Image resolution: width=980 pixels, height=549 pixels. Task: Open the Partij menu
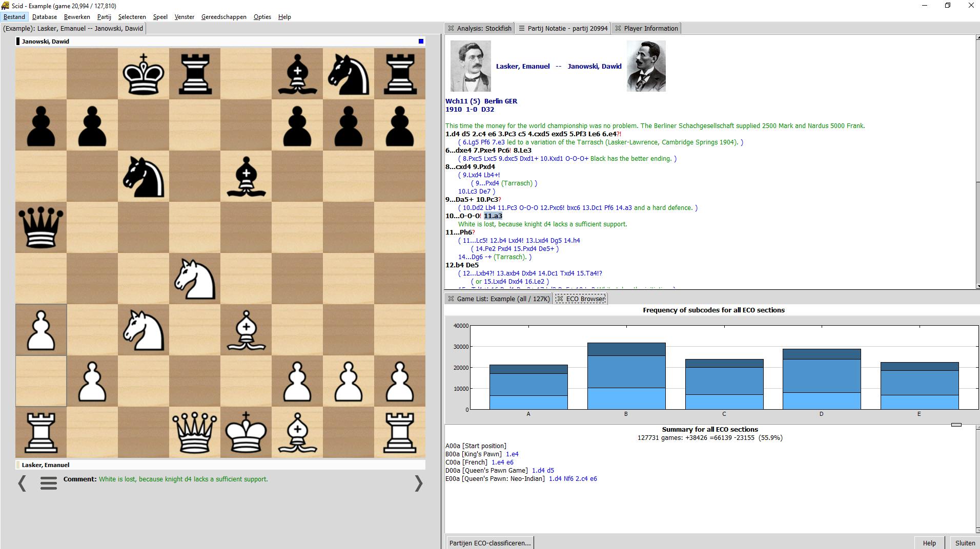pyautogui.click(x=104, y=17)
